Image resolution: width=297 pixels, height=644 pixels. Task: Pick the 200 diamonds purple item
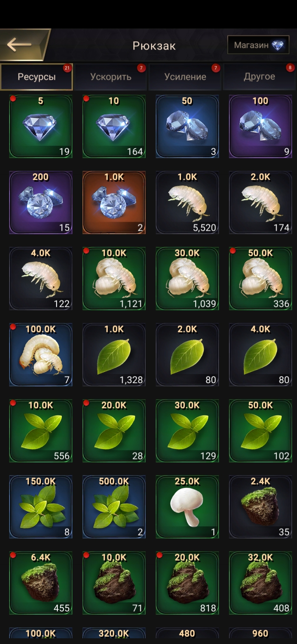tap(40, 202)
